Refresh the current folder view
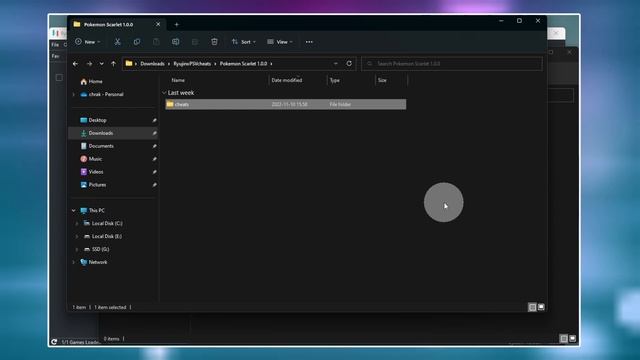This screenshot has height=360, width=640. 349,64
